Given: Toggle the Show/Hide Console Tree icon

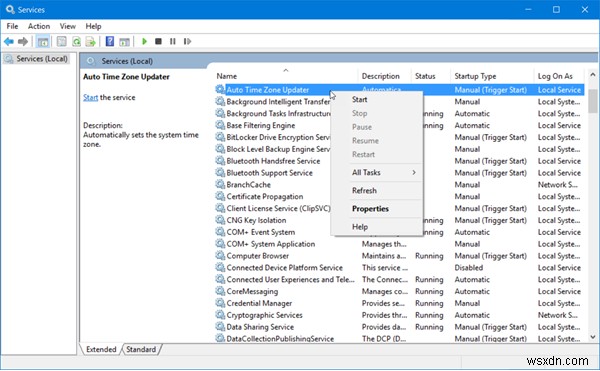Looking at the screenshot, I should pos(43,41).
